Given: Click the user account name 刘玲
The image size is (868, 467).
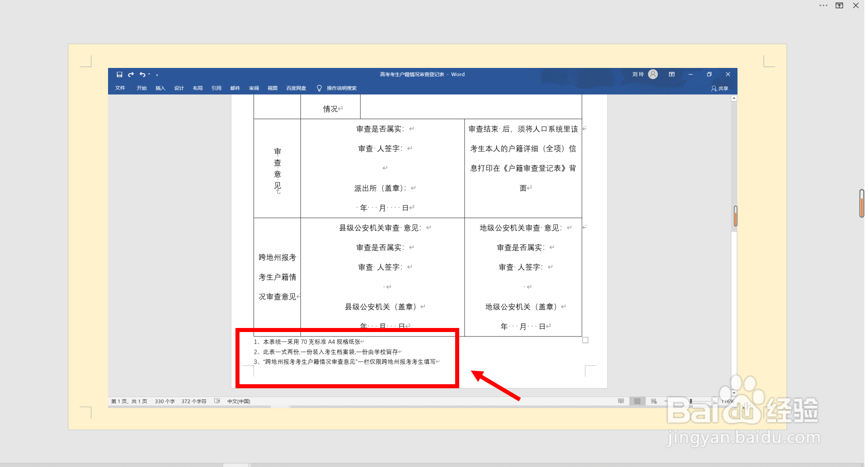Looking at the screenshot, I should [637, 74].
